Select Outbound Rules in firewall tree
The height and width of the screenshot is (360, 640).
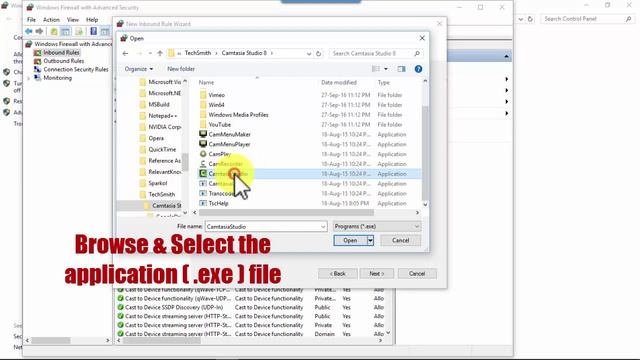pos(63,61)
